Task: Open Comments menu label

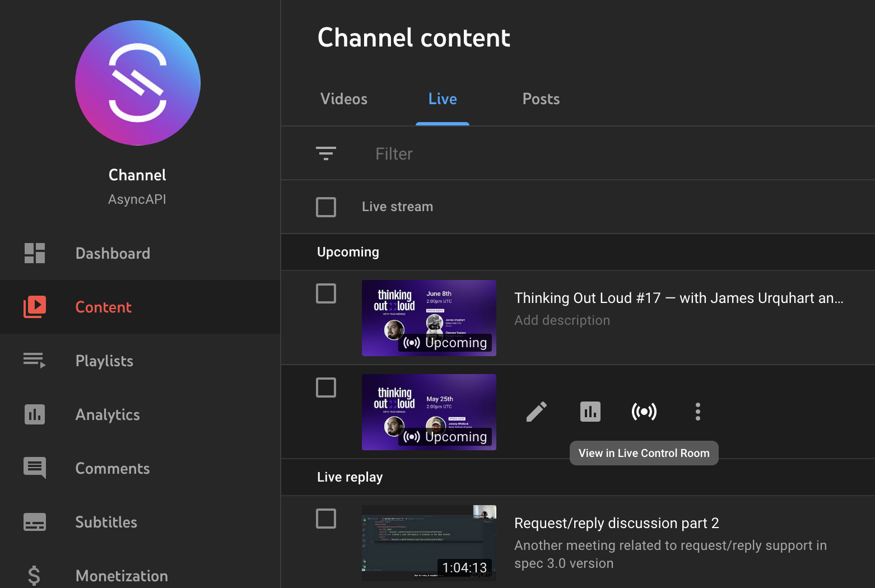Action: [x=113, y=469]
